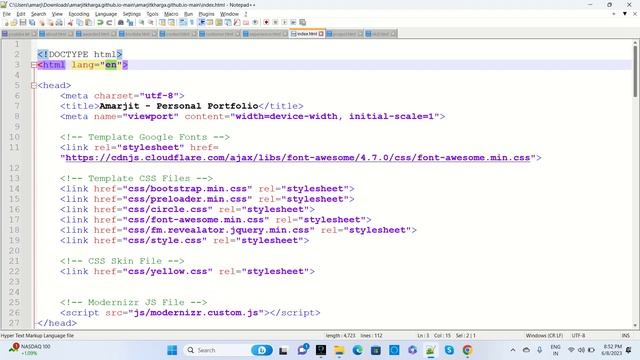Save the current file using the Save icon

[x=23, y=22]
